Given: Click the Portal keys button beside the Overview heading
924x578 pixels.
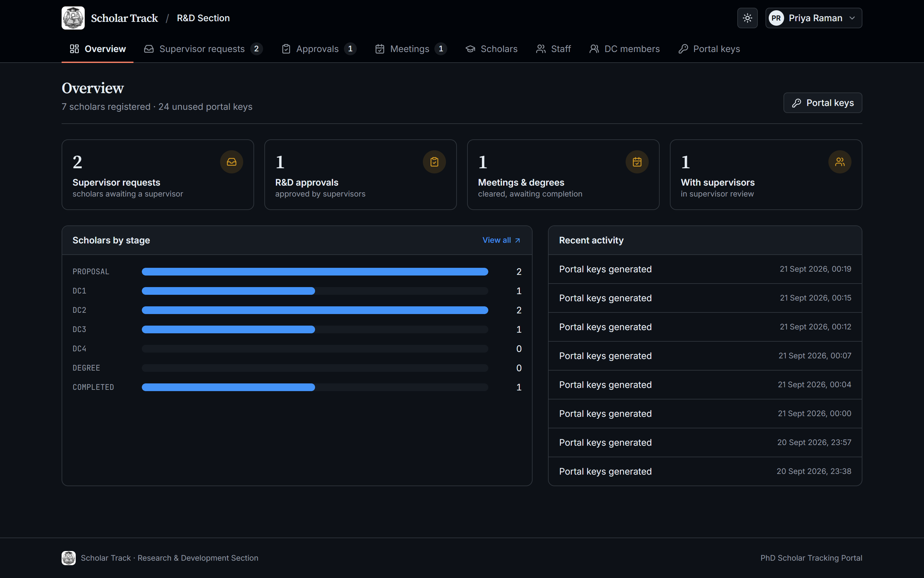Looking at the screenshot, I should [x=822, y=103].
